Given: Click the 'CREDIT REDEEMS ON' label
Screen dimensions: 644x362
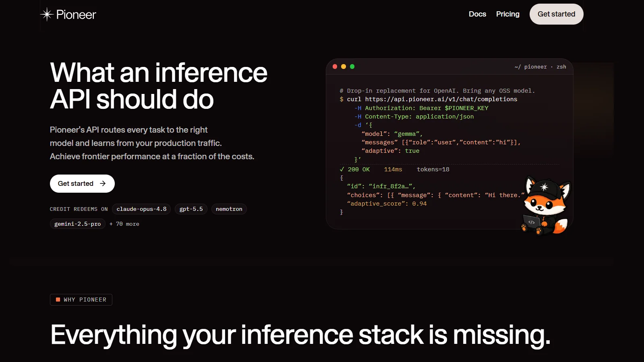Looking at the screenshot, I should pos(79,209).
